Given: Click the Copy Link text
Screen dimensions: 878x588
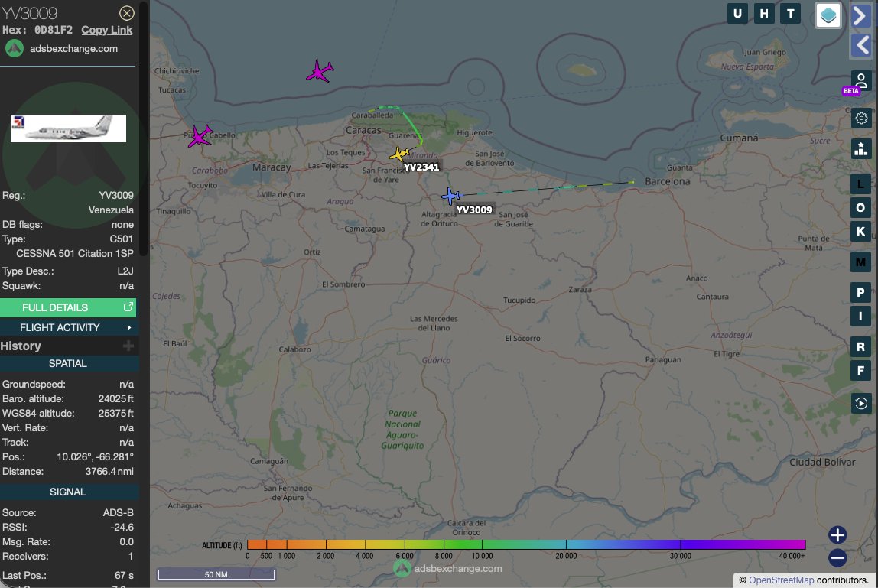Looking at the screenshot, I should (106, 29).
